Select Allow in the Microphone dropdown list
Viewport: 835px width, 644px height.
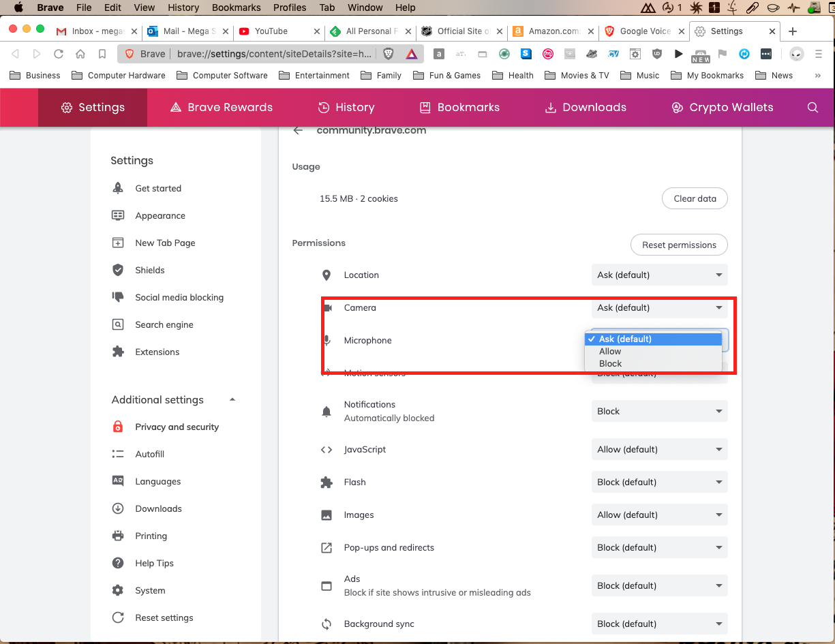610,352
